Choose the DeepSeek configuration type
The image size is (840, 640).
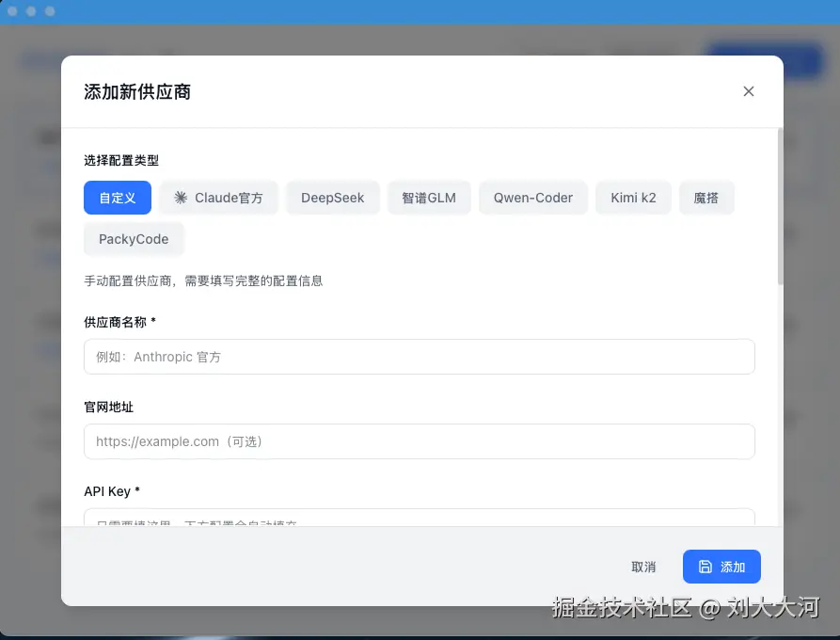(332, 198)
